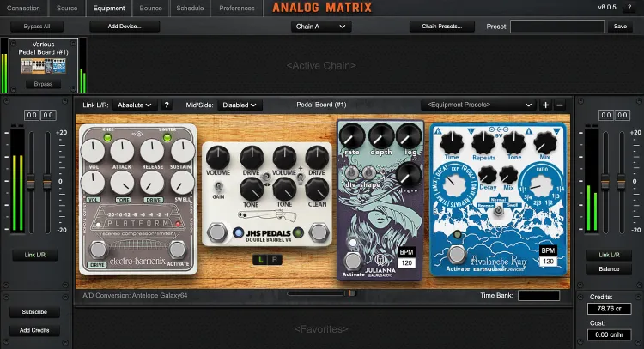Click the Platform pedal ATTACK knob
Image resolution: width=644 pixels, height=349 pixels.
pyautogui.click(x=122, y=151)
